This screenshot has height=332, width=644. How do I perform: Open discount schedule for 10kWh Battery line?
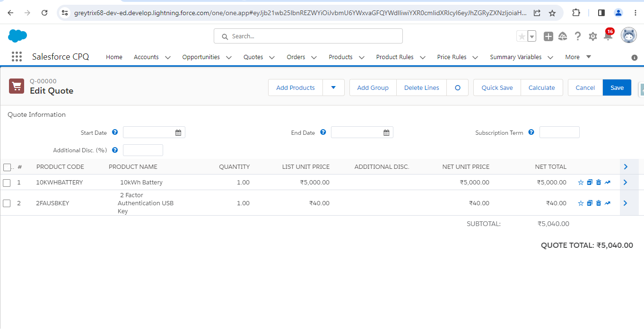(608, 183)
